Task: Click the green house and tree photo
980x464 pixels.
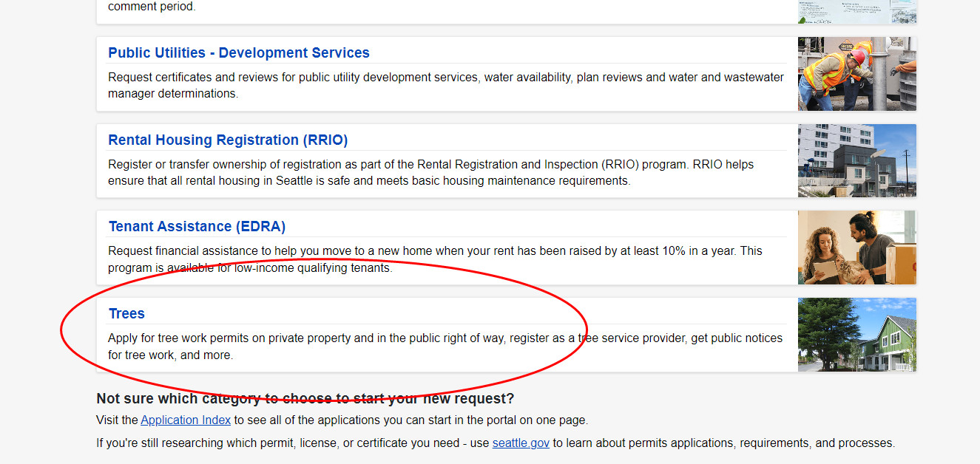Action: coord(856,335)
